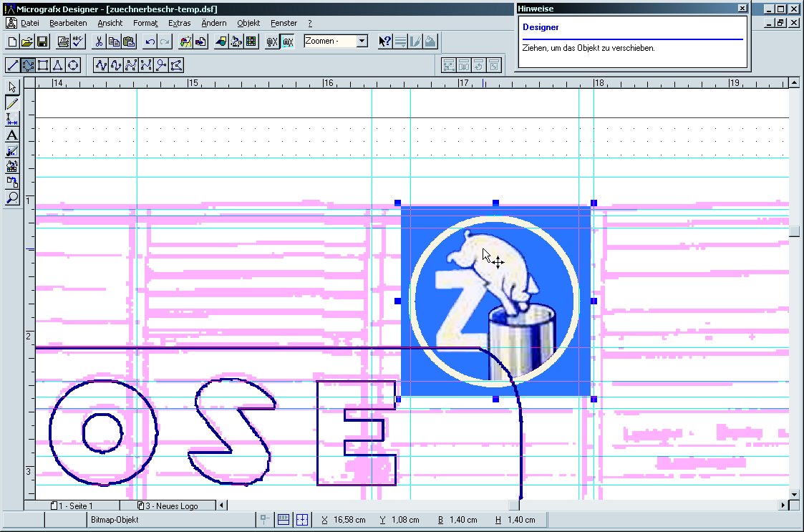
Task: Pick the straight line drawing tool
Action: 12,65
